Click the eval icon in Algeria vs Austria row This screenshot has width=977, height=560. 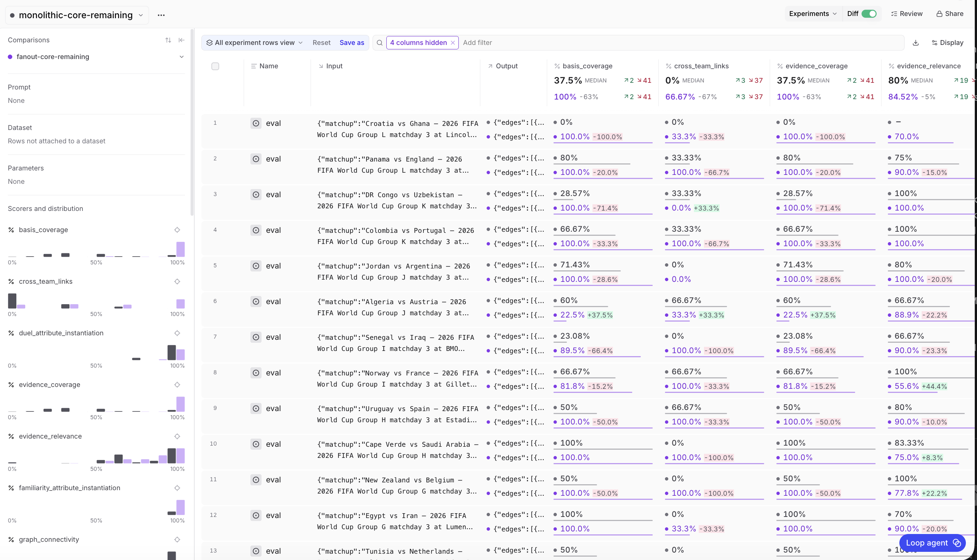(x=256, y=302)
